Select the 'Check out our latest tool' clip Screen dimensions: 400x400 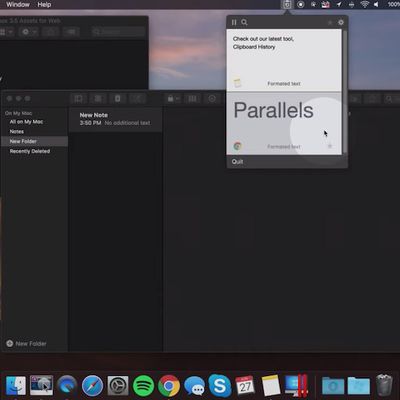(284, 60)
